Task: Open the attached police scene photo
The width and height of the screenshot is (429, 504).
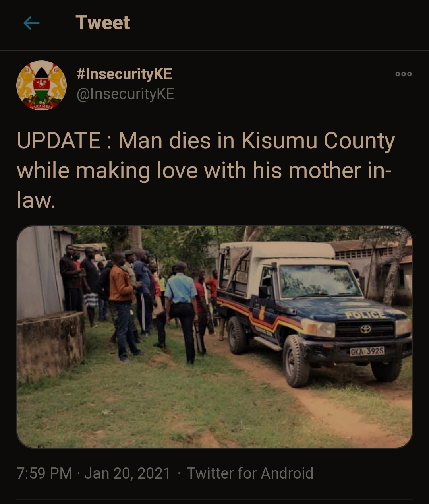Action: point(214,337)
